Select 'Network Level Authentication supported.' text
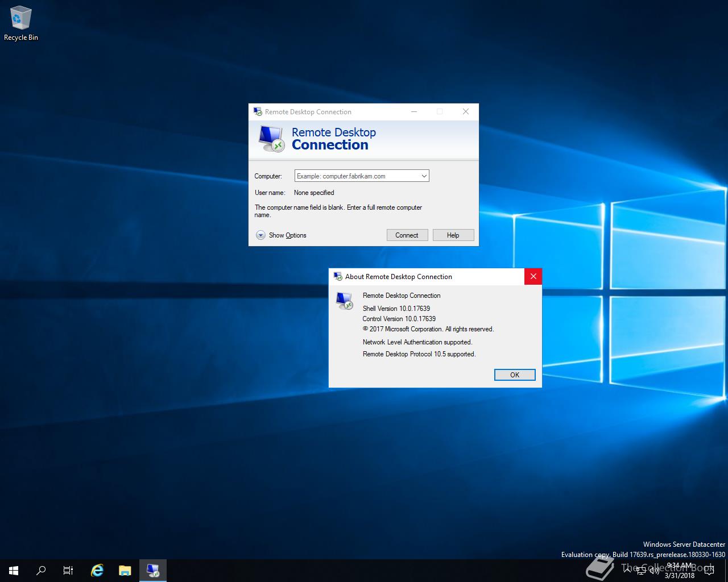 pos(417,342)
